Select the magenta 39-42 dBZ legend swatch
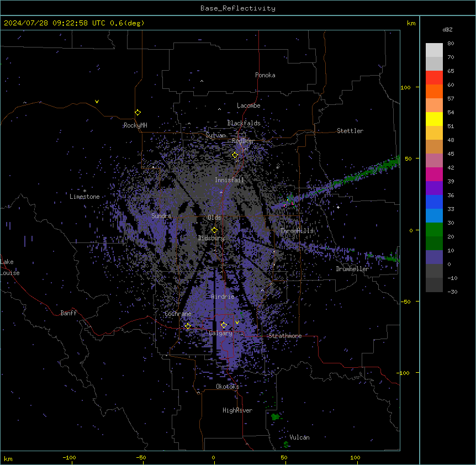Image resolution: width=476 pixels, height=465 pixels. (434, 174)
